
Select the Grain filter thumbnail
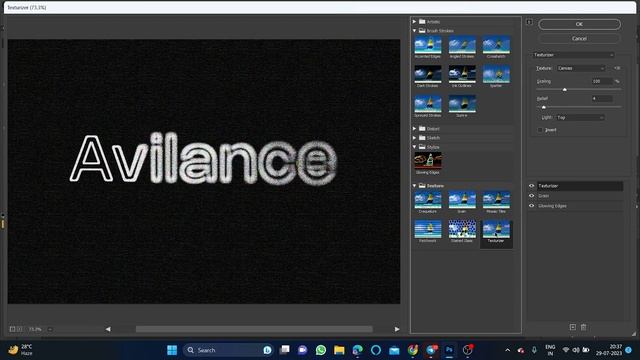tap(462, 200)
